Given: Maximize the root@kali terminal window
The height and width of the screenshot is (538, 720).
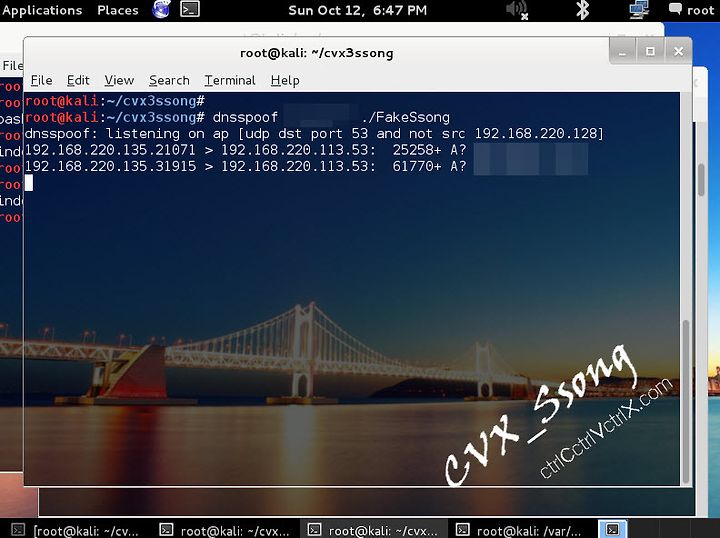Looking at the screenshot, I should [650, 51].
